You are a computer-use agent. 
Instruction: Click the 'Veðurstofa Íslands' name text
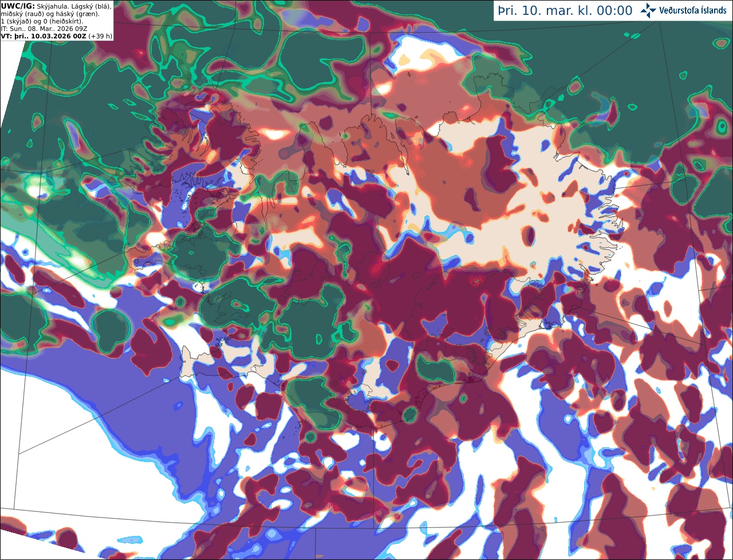[x=693, y=11]
